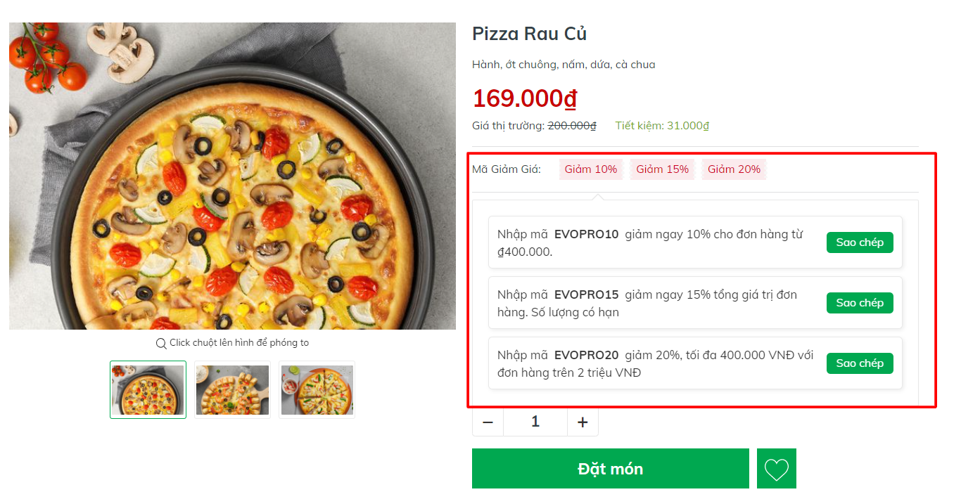Click the quantity input field showing 1
980x492 pixels.
point(535,421)
